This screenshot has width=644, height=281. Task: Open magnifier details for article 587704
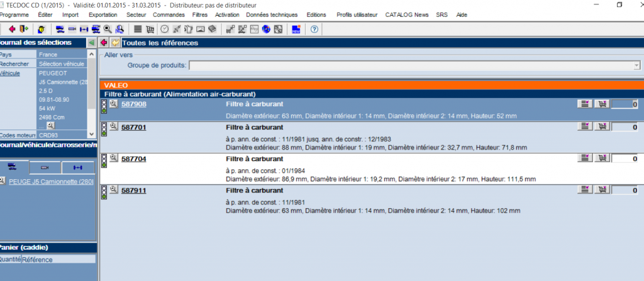coord(114,157)
